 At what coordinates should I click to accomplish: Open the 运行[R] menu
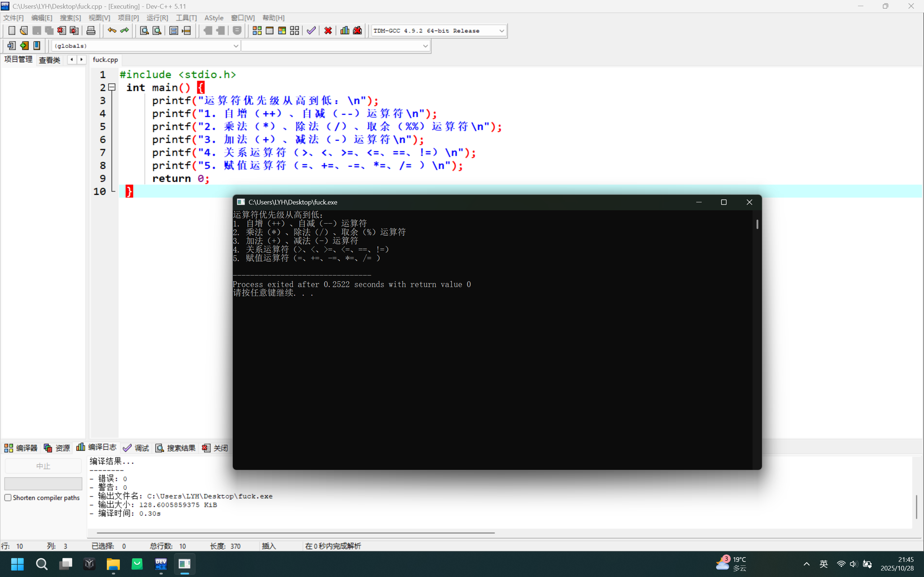pos(157,18)
